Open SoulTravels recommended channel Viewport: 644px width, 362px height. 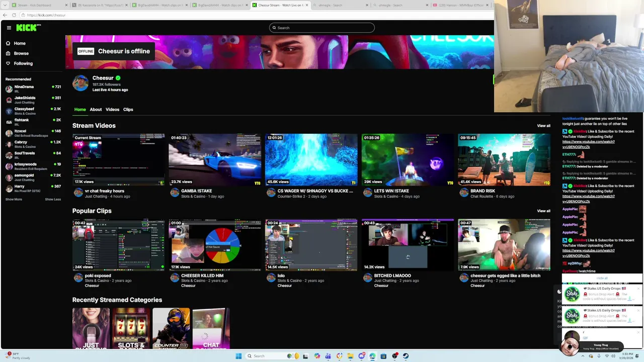33,155
